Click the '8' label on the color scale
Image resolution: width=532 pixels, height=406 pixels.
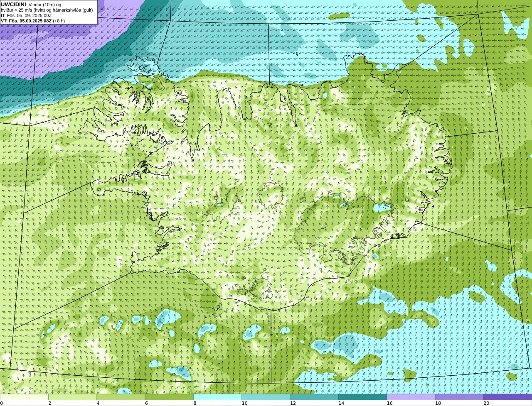[x=195, y=403]
